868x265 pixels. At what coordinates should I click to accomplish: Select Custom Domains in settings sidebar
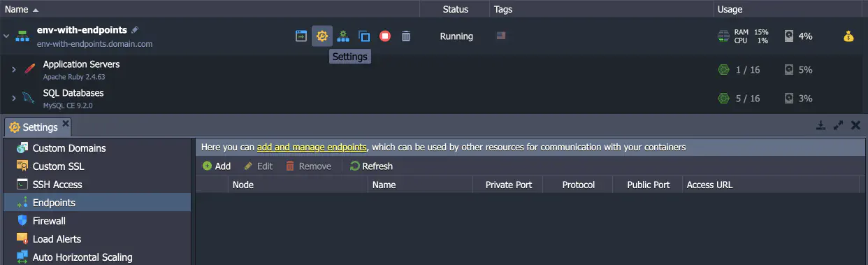click(69, 148)
